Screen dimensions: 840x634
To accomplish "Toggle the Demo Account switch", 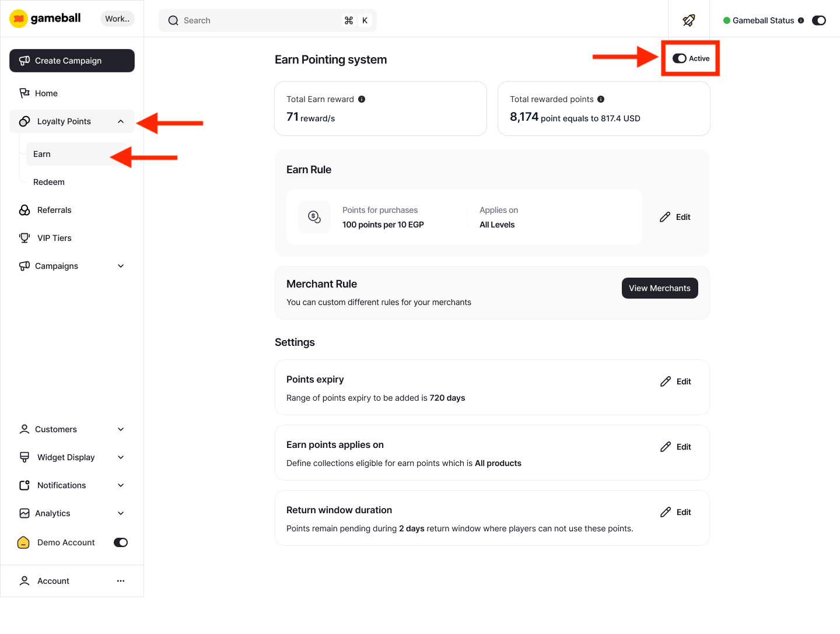I will (120, 542).
